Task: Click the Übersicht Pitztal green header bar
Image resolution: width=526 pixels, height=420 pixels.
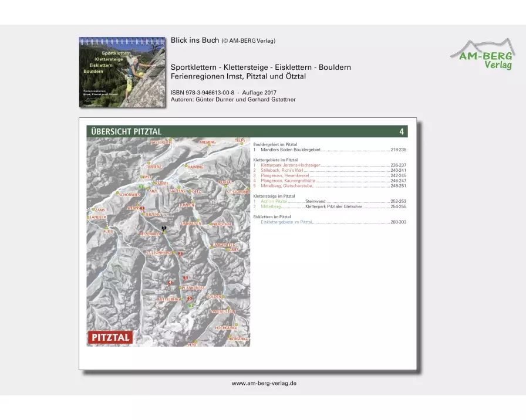Action: (x=247, y=131)
